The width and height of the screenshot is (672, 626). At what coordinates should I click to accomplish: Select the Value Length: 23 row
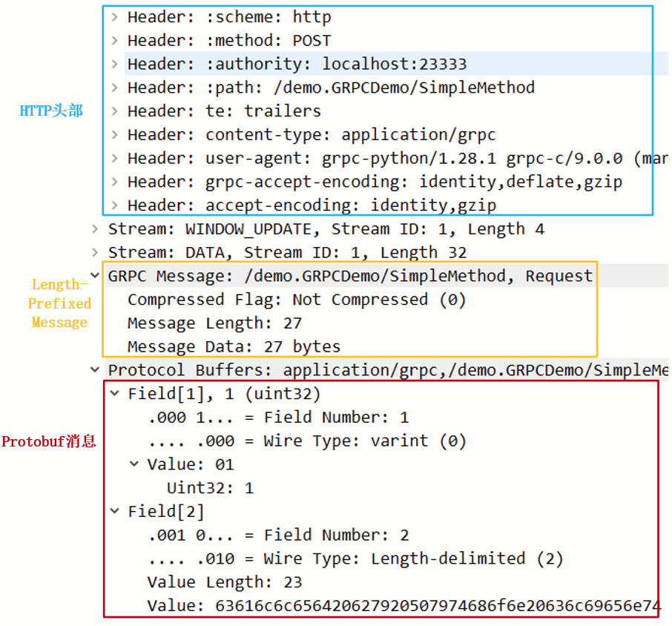[224, 582]
